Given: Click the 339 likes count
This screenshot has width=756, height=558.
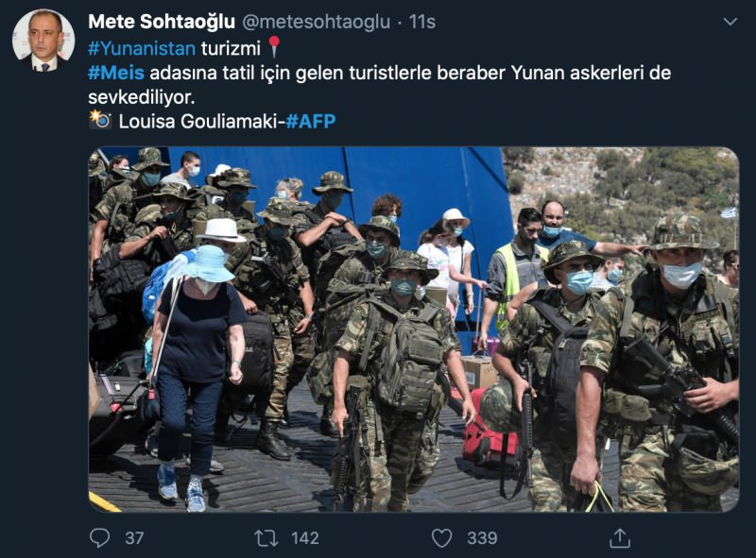Looking at the screenshot, I should point(482,538).
